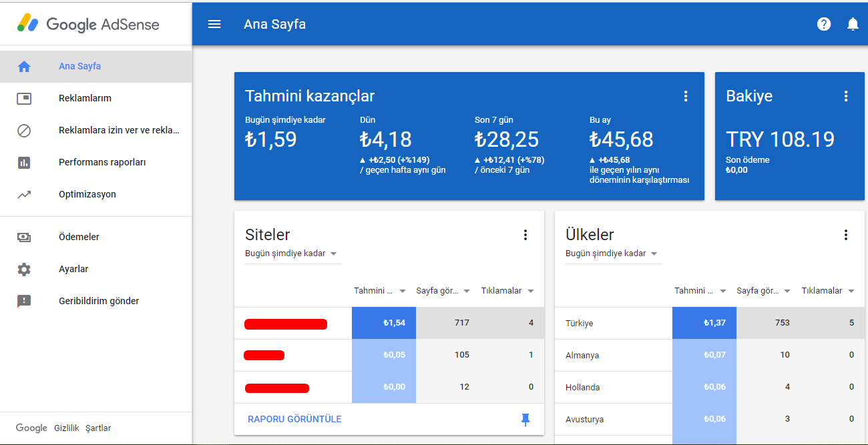Click the ₺1,37 Türkiye earnings cell
This screenshot has height=445, width=868.
(x=704, y=323)
